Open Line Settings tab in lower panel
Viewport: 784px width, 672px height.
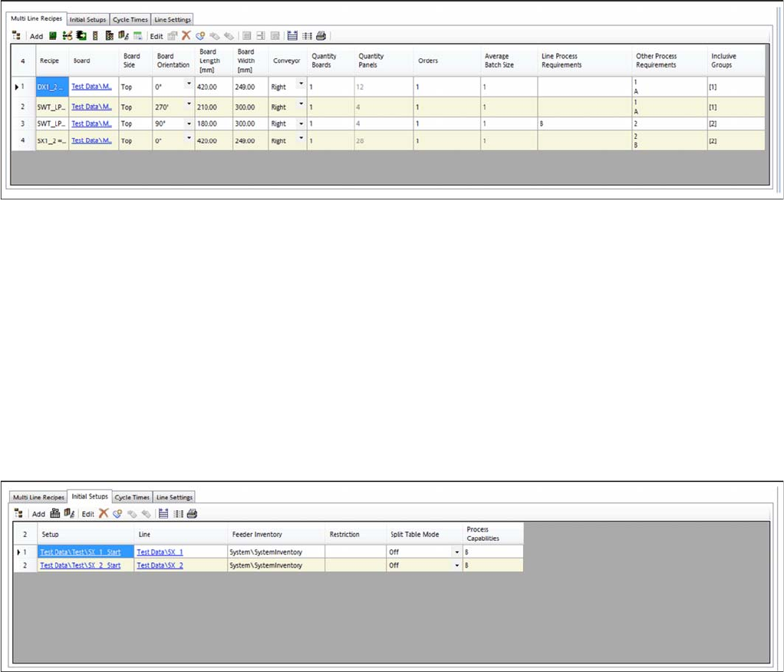pos(173,497)
